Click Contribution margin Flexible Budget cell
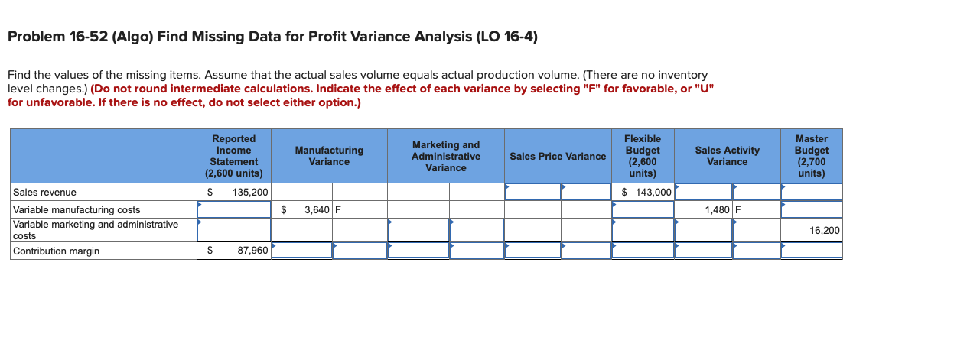980x337 pixels. tap(643, 251)
